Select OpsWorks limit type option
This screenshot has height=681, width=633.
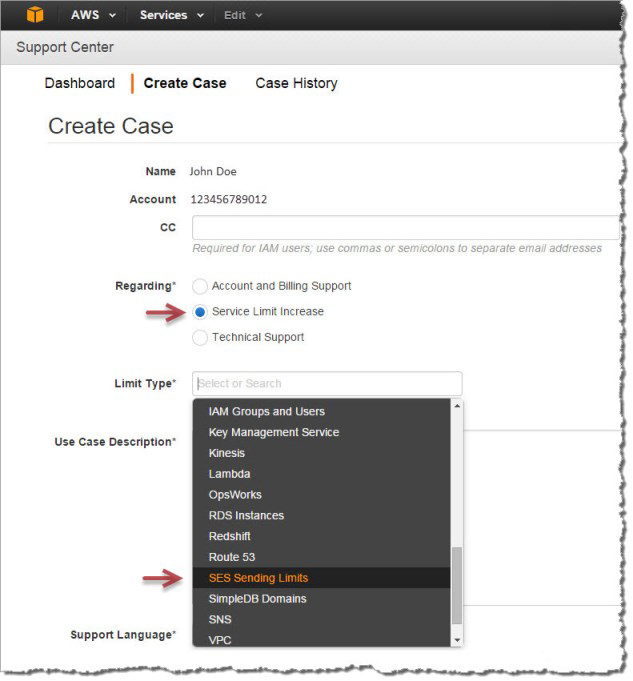click(321, 495)
